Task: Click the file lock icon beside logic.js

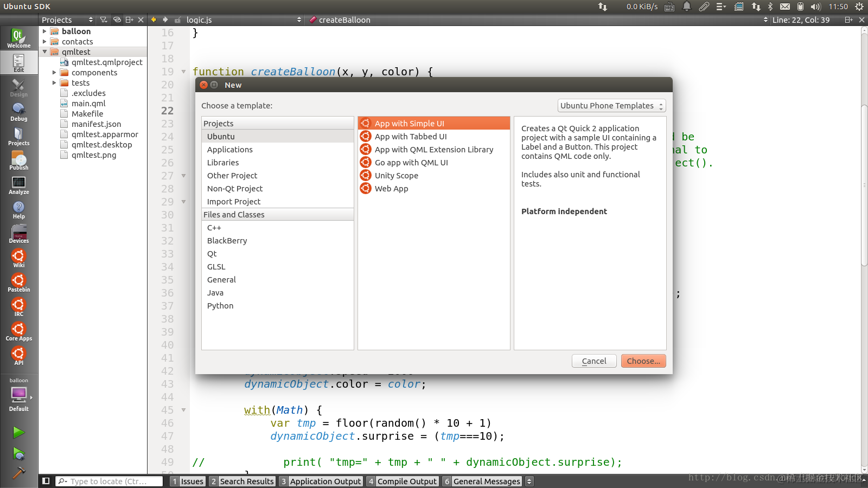Action: pyautogui.click(x=177, y=20)
